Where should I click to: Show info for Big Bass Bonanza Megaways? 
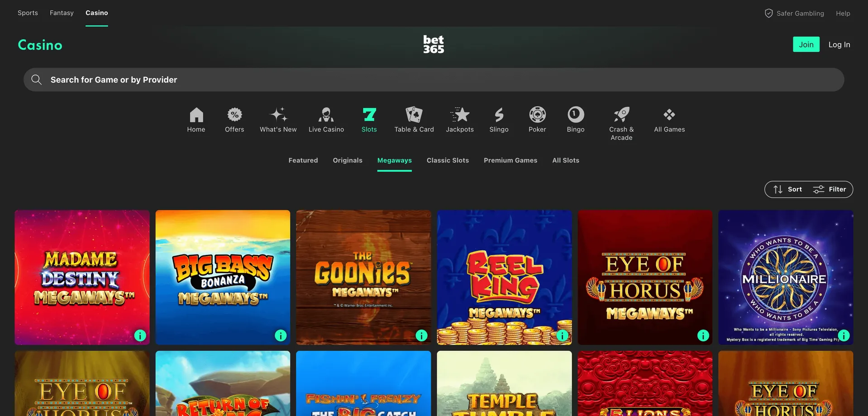tap(281, 336)
